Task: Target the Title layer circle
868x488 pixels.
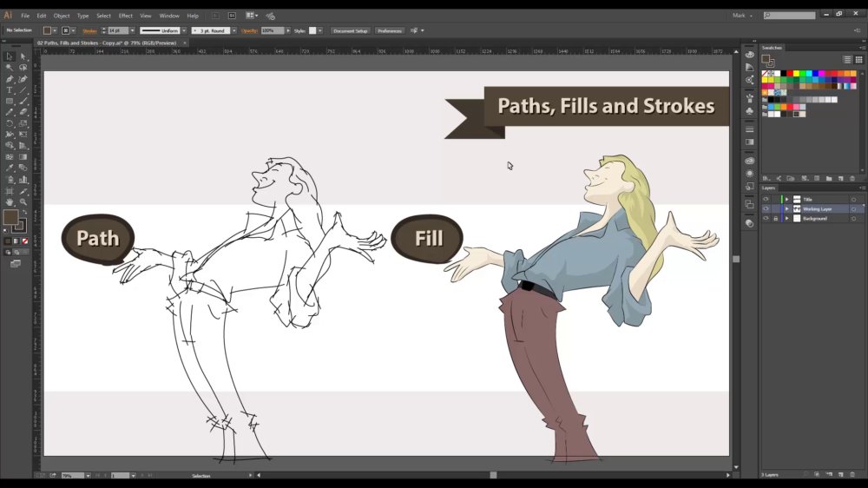Action: pos(853,200)
